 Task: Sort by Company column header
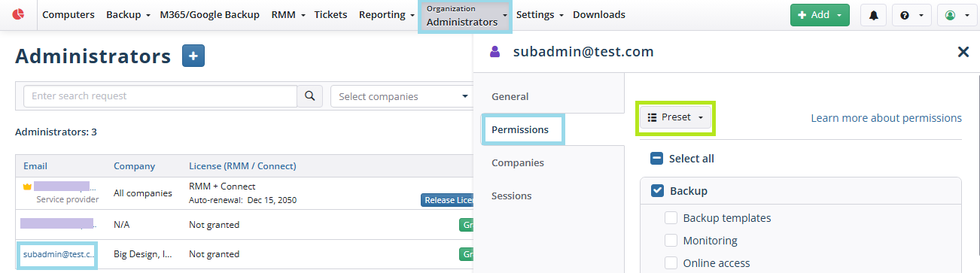134,165
